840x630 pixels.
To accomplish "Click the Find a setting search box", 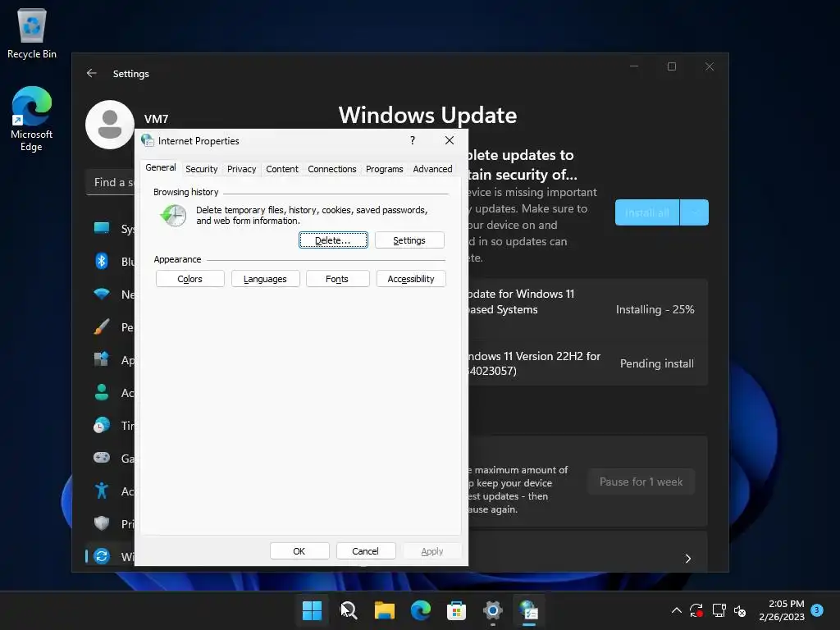I will pyautogui.click(x=111, y=183).
